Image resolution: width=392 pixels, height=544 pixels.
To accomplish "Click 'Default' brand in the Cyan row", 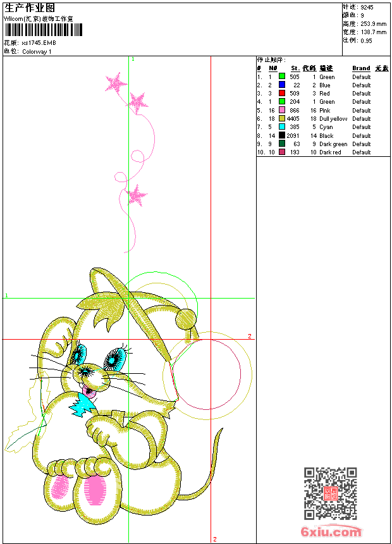I will 362,127.
